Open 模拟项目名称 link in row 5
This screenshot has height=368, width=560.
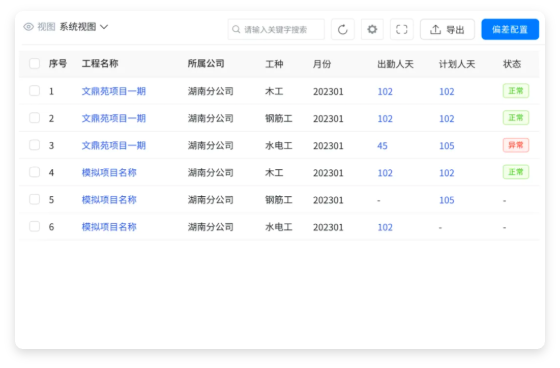click(x=109, y=200)
